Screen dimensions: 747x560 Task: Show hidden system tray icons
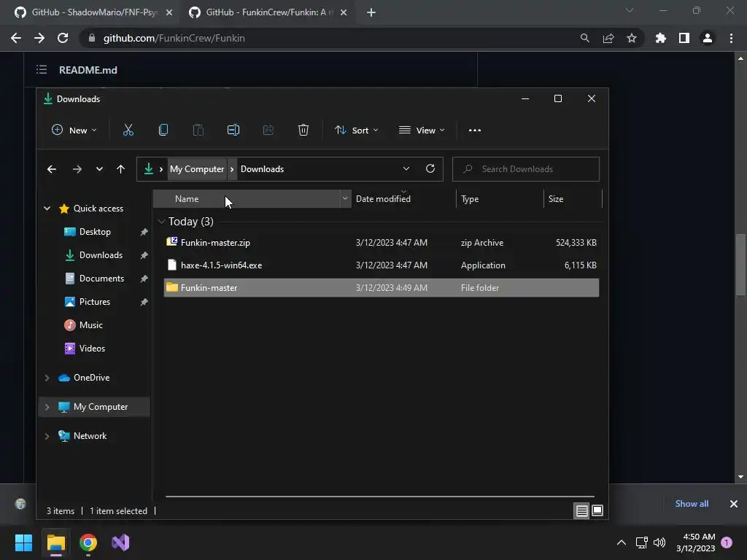[622, 542]
